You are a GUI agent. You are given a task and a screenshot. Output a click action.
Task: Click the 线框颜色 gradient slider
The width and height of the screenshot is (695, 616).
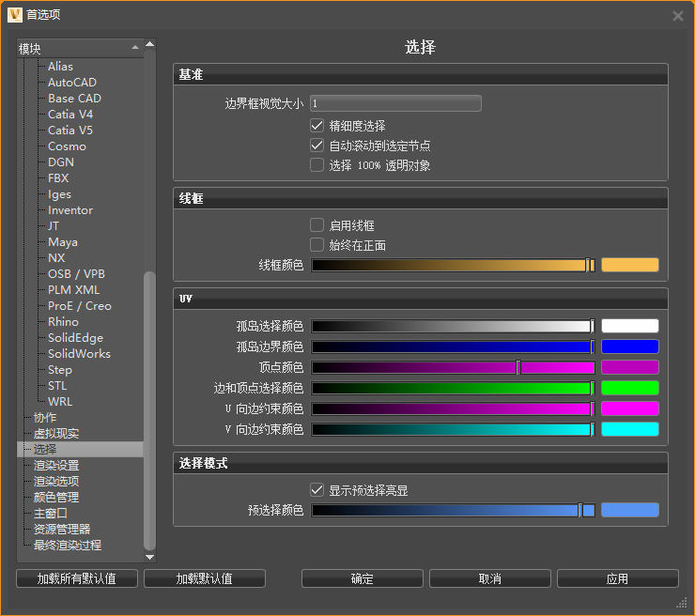(453, 265)
